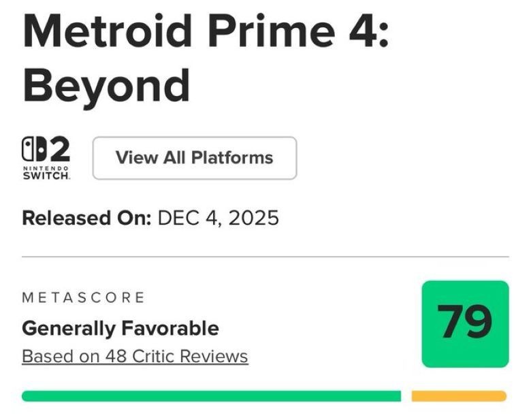Screen dimensions: 531x420
Task: Click the green 79 Metascore badge
Action: 465,324
